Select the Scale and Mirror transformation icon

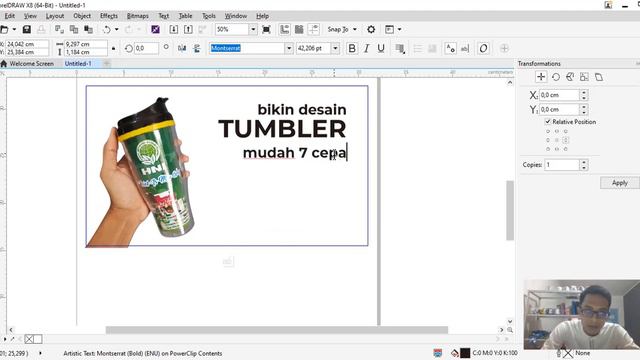pos(570,77)
